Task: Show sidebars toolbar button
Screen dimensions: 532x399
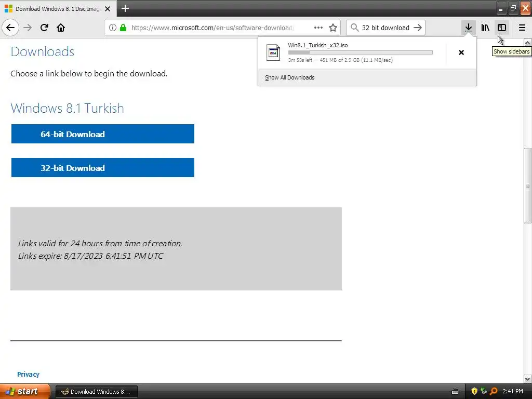Action: tap(502, 28)
